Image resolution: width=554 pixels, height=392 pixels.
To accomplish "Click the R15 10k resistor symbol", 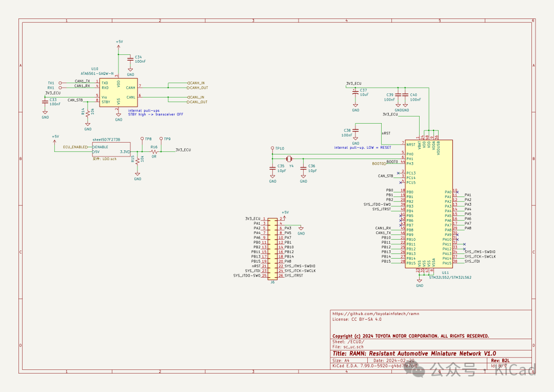I will [137, 160].
